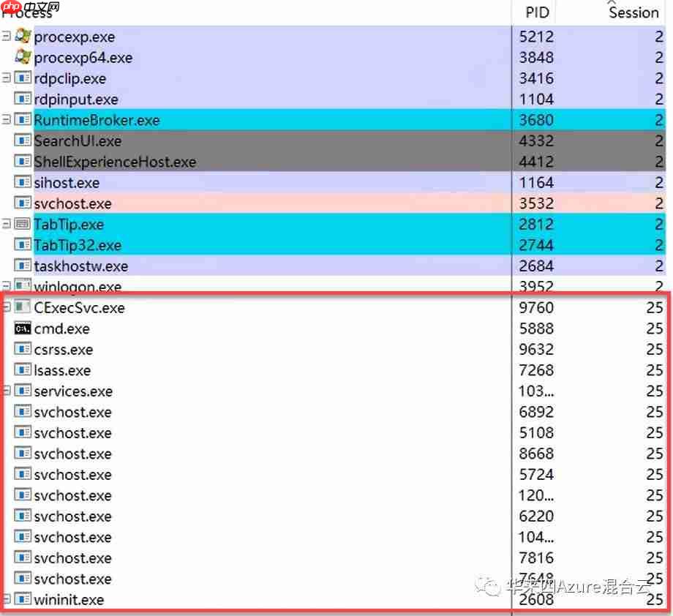Click the CExecSvc.exe process icon
Viewport: 673px width, 616px height.
coord(22,308)
